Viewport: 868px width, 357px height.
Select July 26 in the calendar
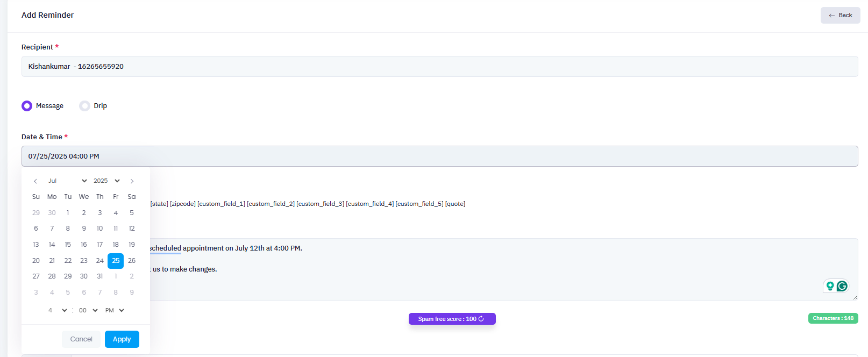click(132, 261)
